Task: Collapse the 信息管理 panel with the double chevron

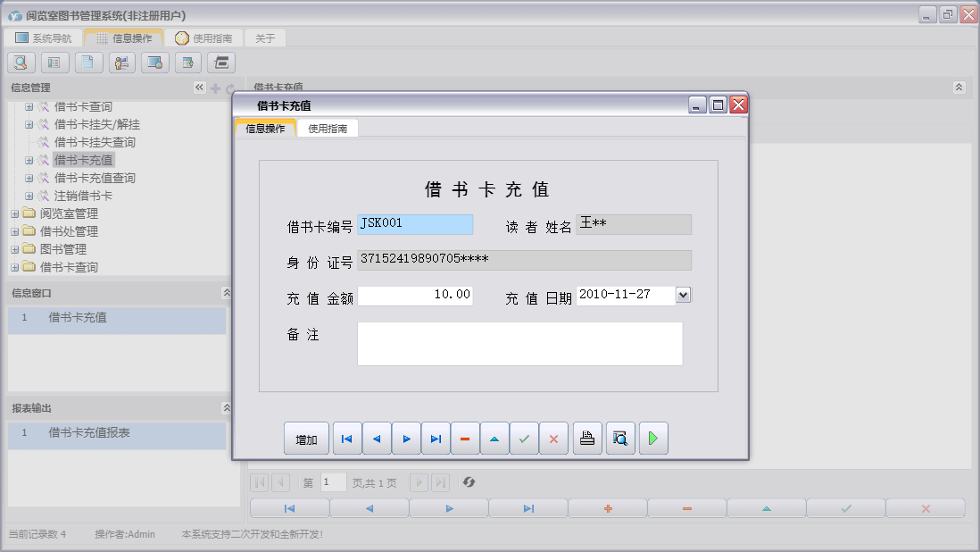Action: tap(199, 88)
